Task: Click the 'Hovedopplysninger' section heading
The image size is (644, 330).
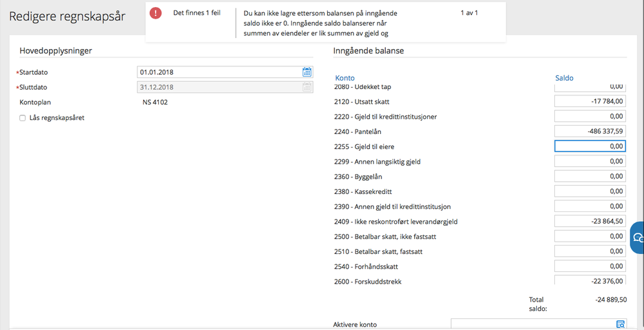Action: pos(56,52)
